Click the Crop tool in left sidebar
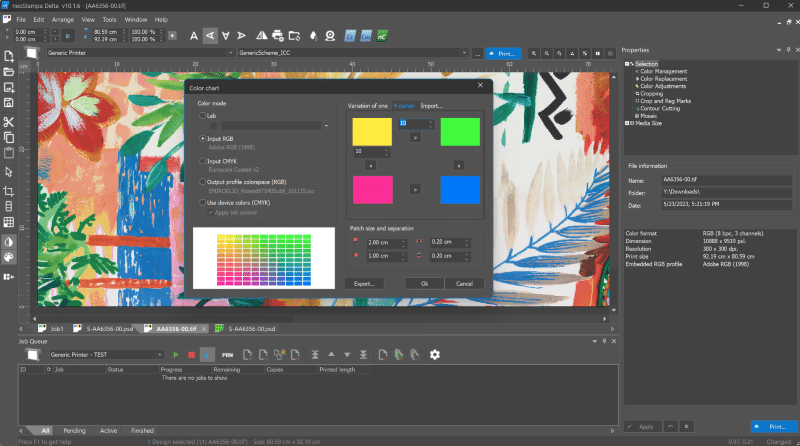This screenshot has height=446, width=800. tap(8, 190)
